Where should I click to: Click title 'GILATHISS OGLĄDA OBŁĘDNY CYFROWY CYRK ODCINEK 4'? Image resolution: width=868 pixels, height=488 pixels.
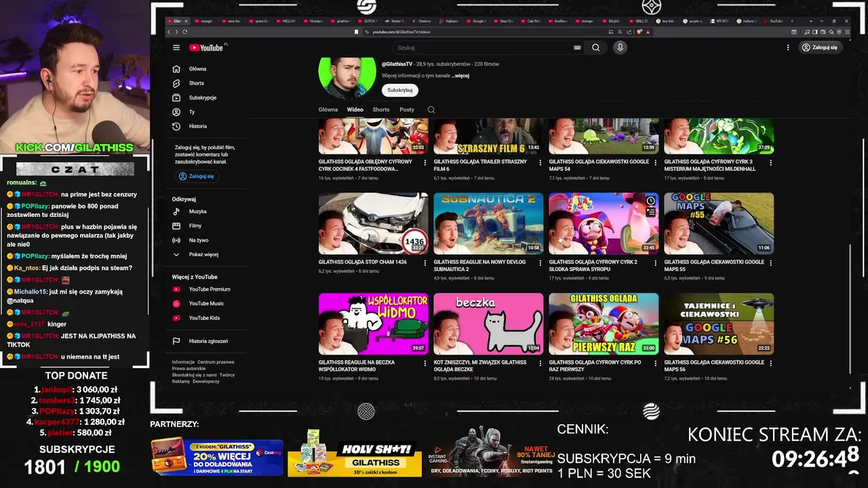click(x=366, y=165)
